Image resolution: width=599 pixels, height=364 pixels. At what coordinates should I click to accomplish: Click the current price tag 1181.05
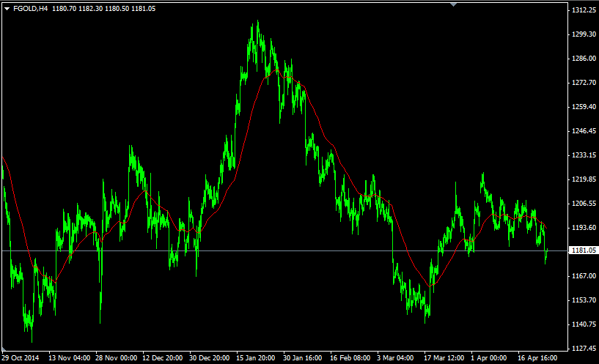tap(583, 250)
